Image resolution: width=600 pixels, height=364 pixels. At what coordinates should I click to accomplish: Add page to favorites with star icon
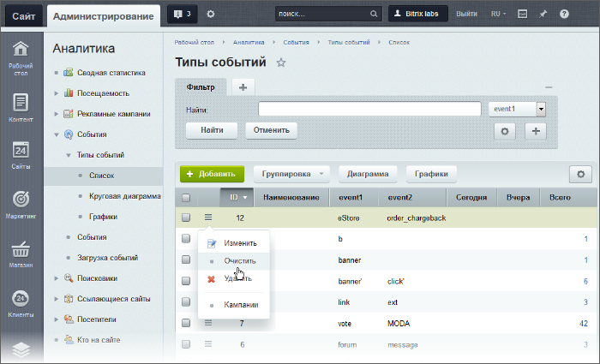click(x=281, y=63)
